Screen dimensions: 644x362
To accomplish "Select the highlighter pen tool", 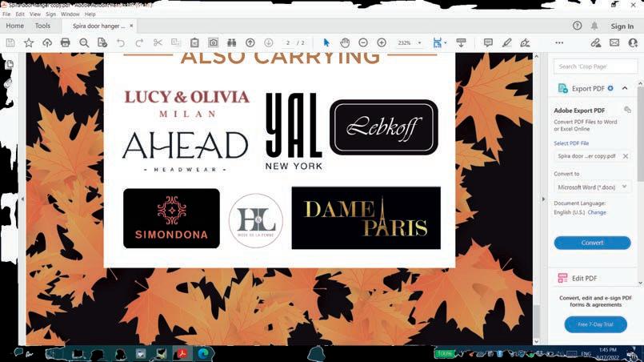I will pos(506,42).
